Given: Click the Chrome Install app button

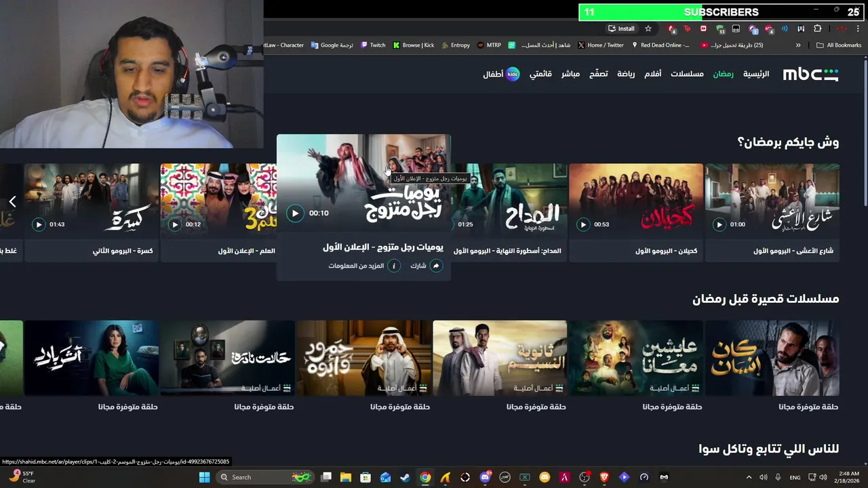Looking at the screenshot, I should [x=622, y=28].
